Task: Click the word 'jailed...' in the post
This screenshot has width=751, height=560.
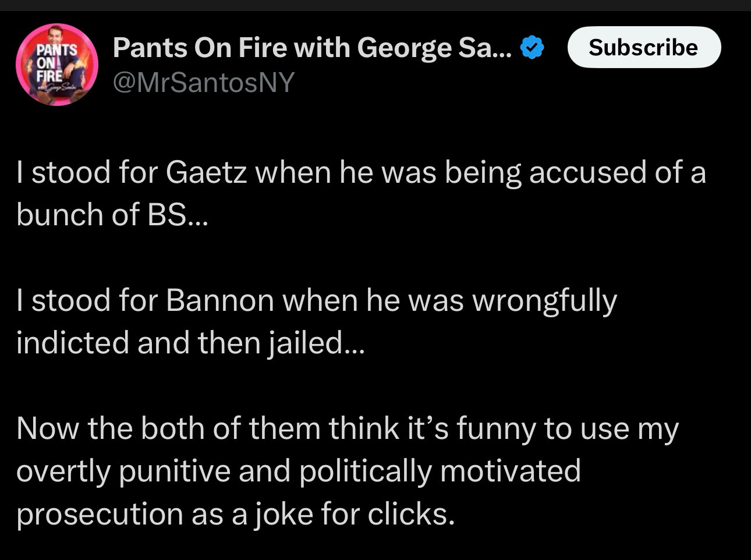Action: (x=316, y=343)
